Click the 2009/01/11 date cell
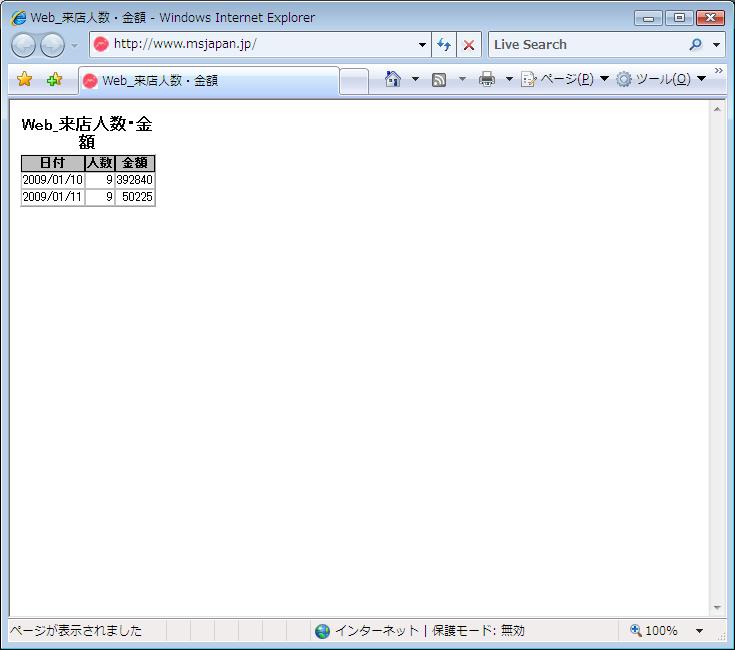Screen dimensions: 735x650 pos(52,197)
